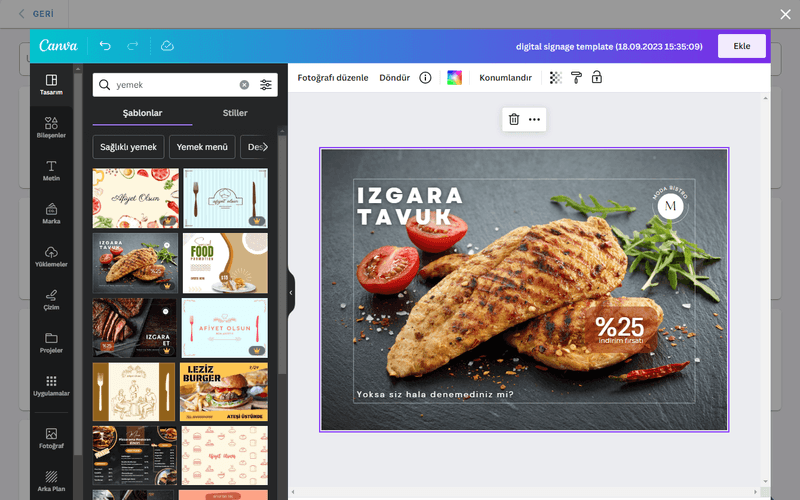Screen dimensions: 800x500
Task: Edit the design title text
Action: [x=609, y=46]
